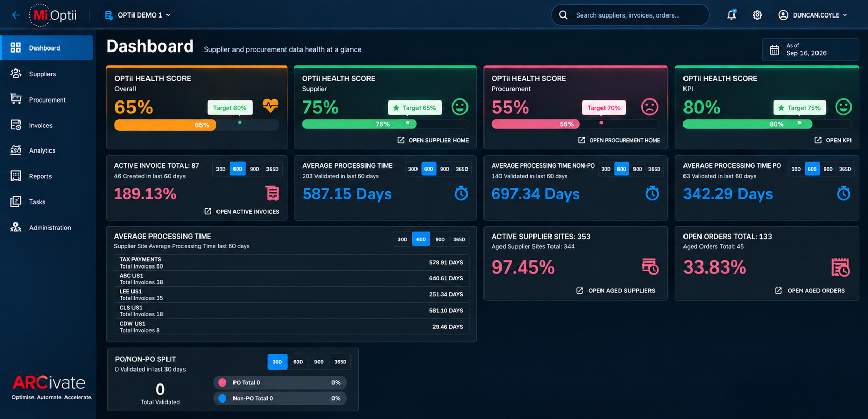
Task: Click the heart health icon on Overall card
Action: [271, 106]
